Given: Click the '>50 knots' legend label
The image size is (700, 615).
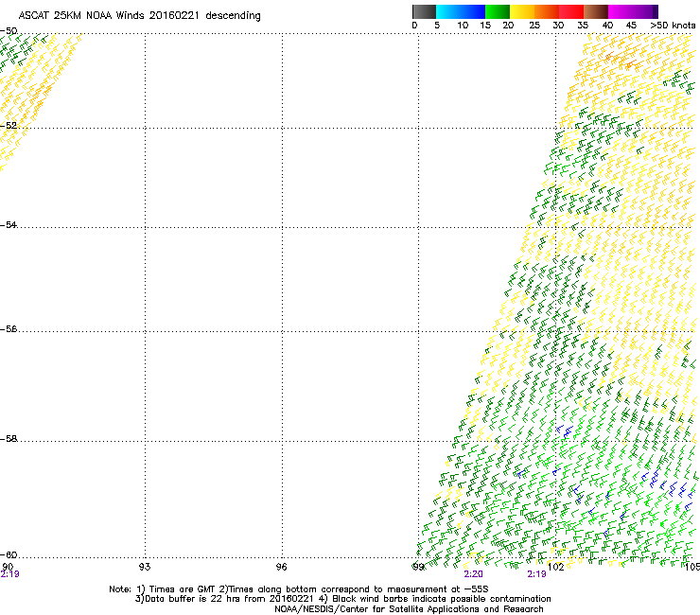Looking at the screenshot, I should (x=673, y=26).
